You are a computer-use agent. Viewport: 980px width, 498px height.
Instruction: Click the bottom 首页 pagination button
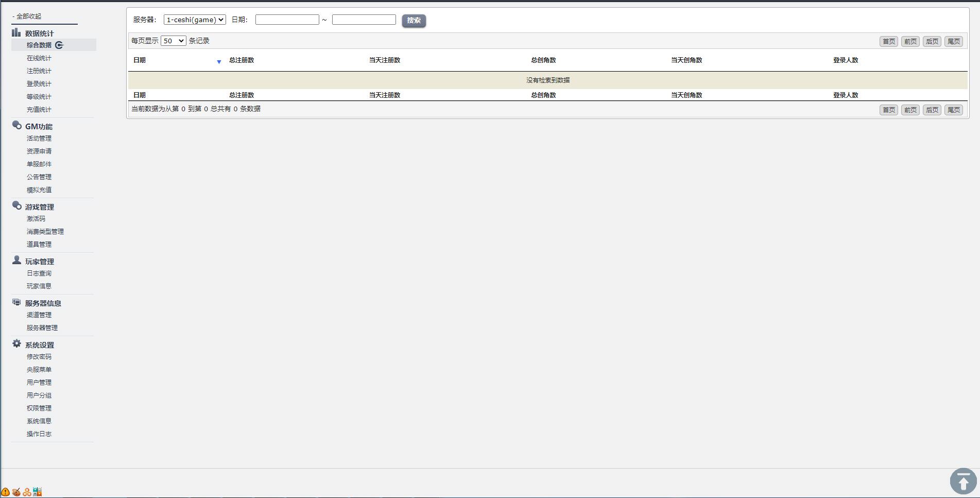tap(889, 110)
